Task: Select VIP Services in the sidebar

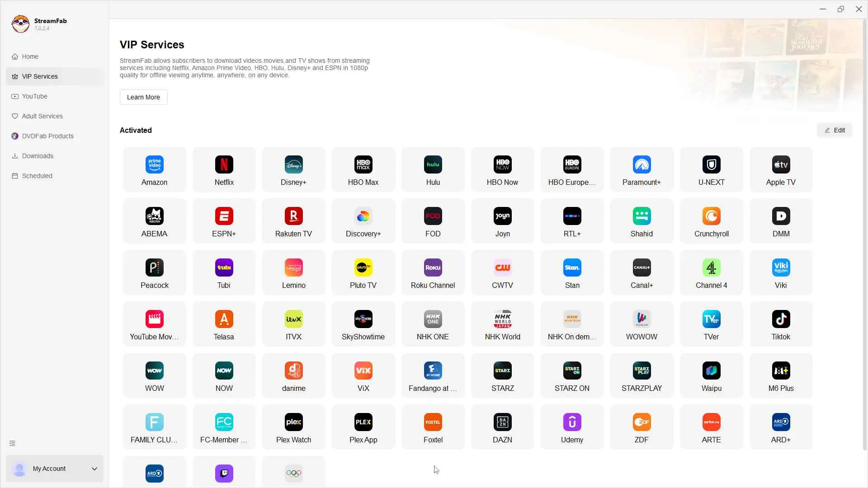Action: pos(55,76)
